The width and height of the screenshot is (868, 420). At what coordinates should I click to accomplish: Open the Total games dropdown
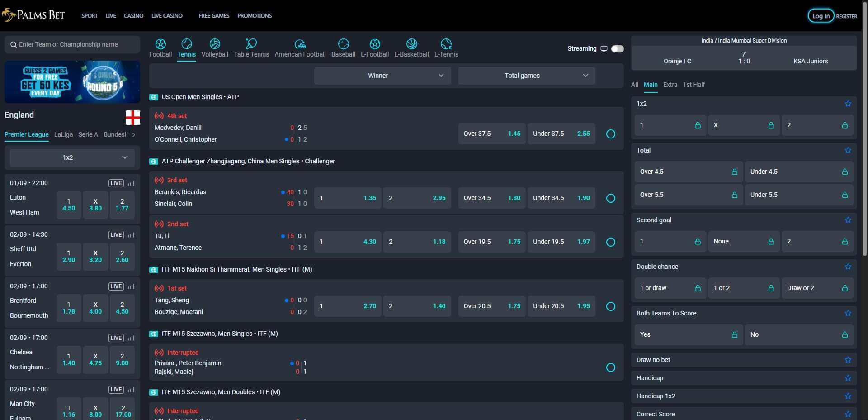[526, 76]
